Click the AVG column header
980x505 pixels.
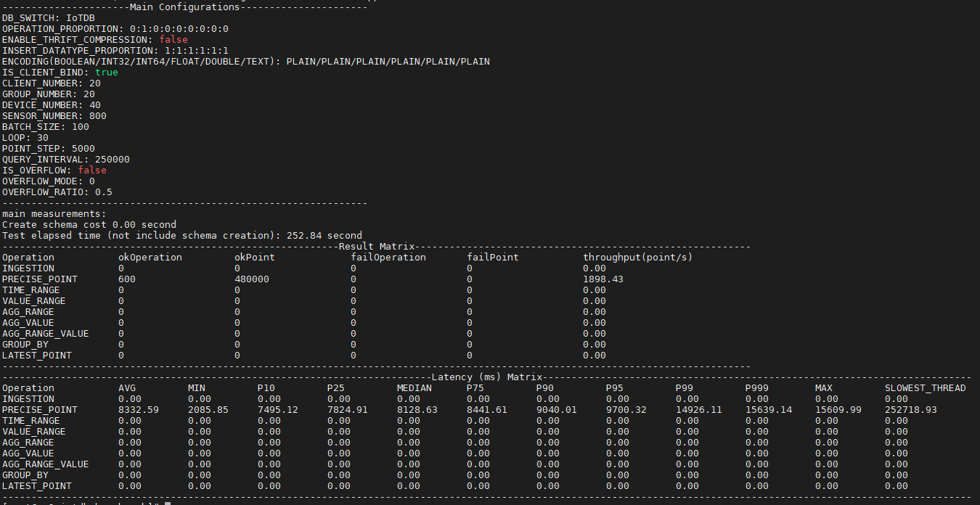(127, 388)
